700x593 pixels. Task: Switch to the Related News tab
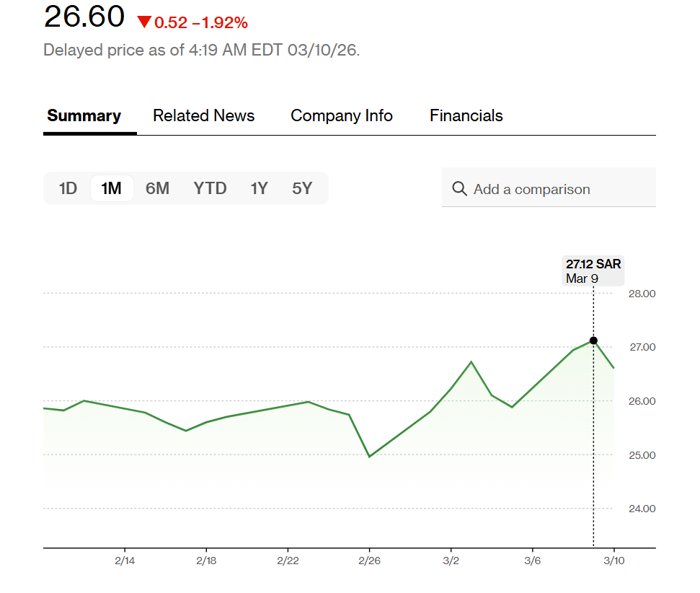click(x=203, y=116)
